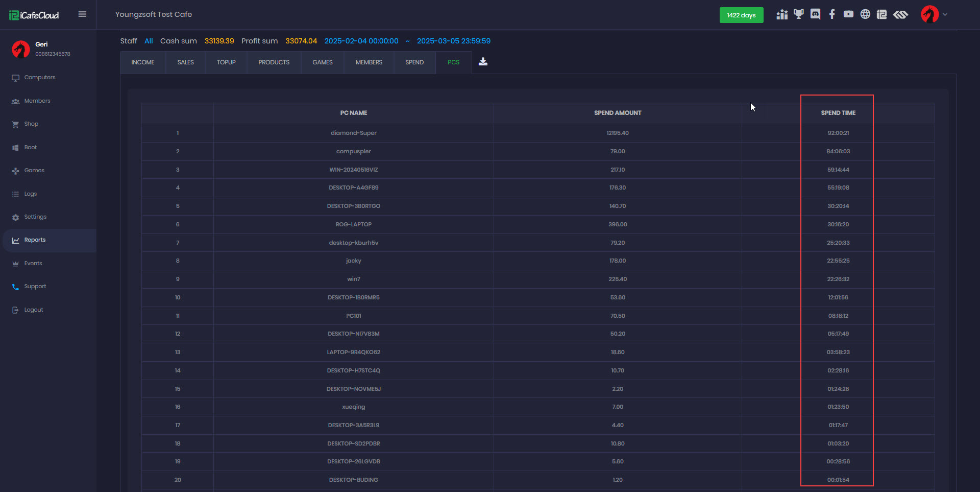The width and height of the screenshot is (980, 492).
Task: Download the report using export icon
Action: [x=483, y=62]
